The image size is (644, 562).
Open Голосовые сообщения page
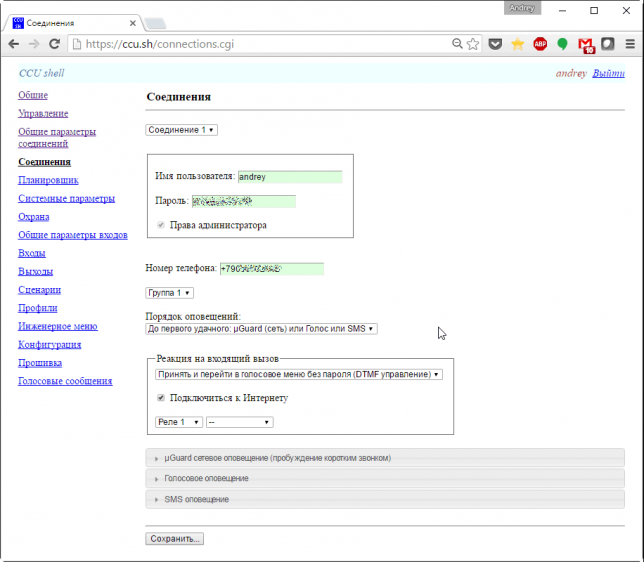click(65, 381)
